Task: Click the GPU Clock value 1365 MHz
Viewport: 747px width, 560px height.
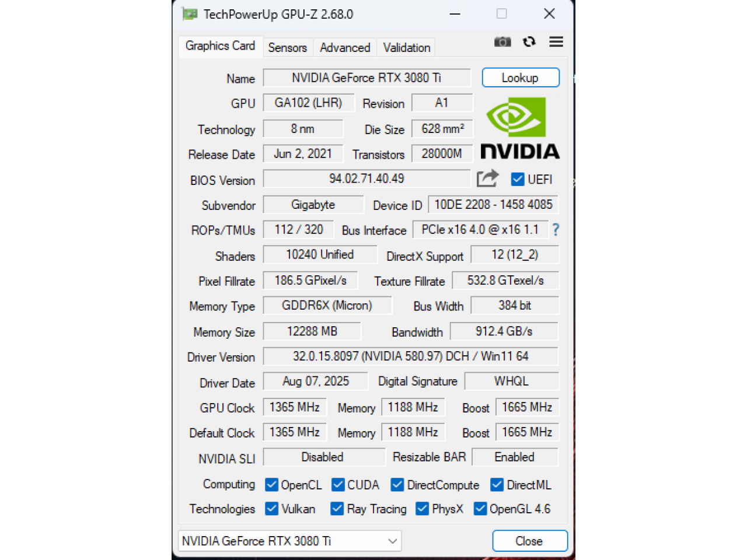Action: [x=295, y=407]
